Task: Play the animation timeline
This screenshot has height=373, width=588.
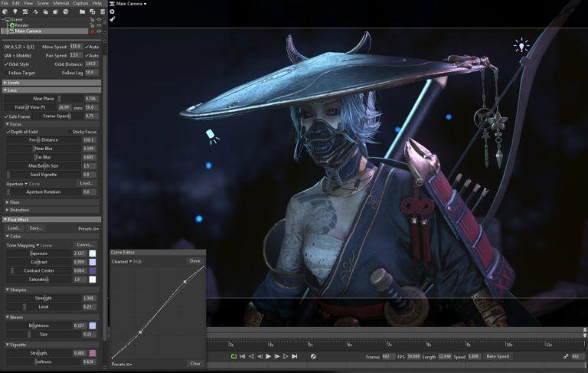Action: click(x=268, y=356)
